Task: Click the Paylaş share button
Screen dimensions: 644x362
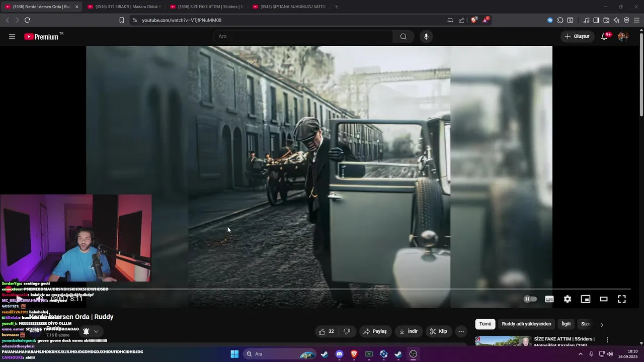Action: pyautogui.click(x=375, y=331)
